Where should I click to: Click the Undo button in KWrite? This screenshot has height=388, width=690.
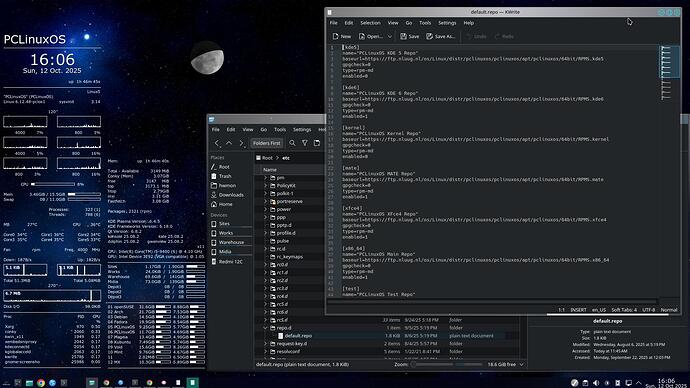tap(476, 37)
